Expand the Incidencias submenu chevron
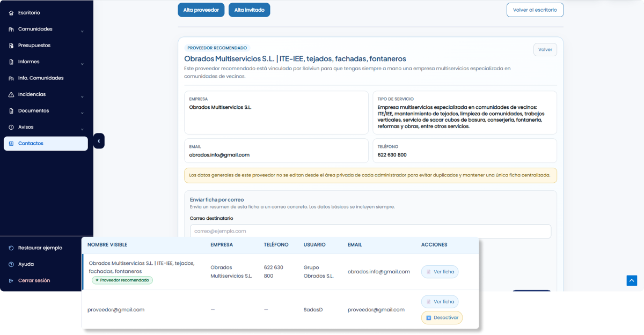The image size is (644, 335). (x=82, y=96)
